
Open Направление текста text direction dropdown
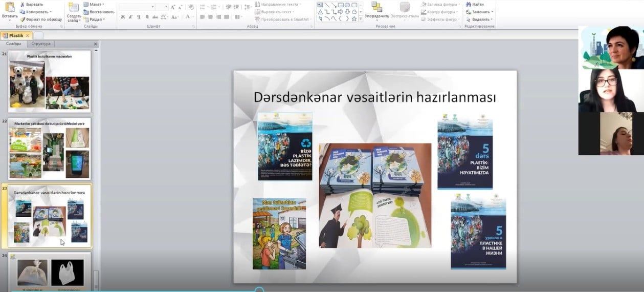(278, 4)
